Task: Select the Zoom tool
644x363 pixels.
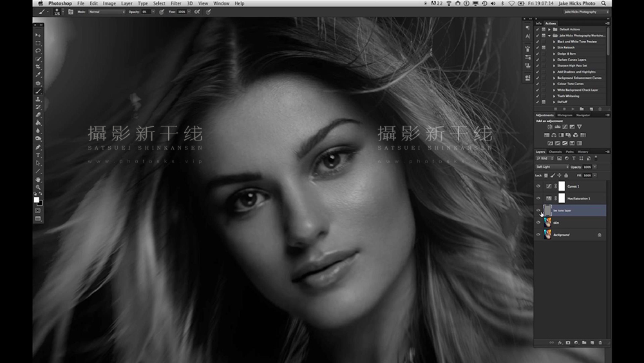Action: coord(38,187)
